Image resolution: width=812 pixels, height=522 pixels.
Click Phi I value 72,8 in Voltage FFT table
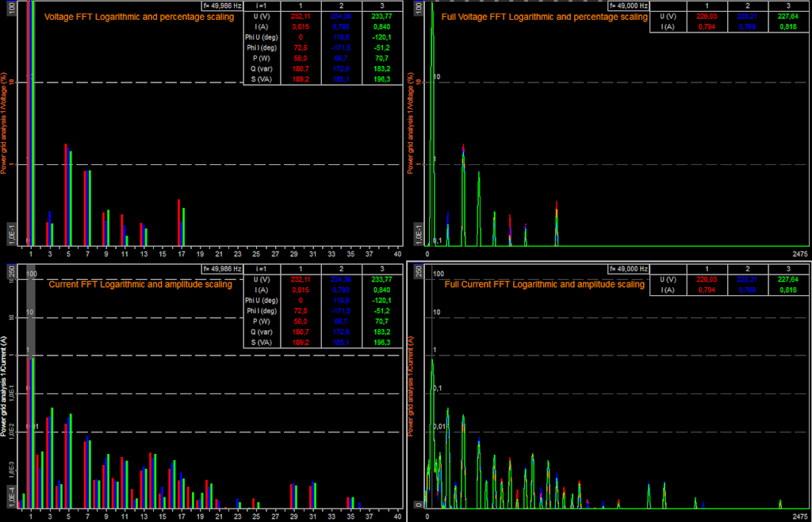point(301,48)
